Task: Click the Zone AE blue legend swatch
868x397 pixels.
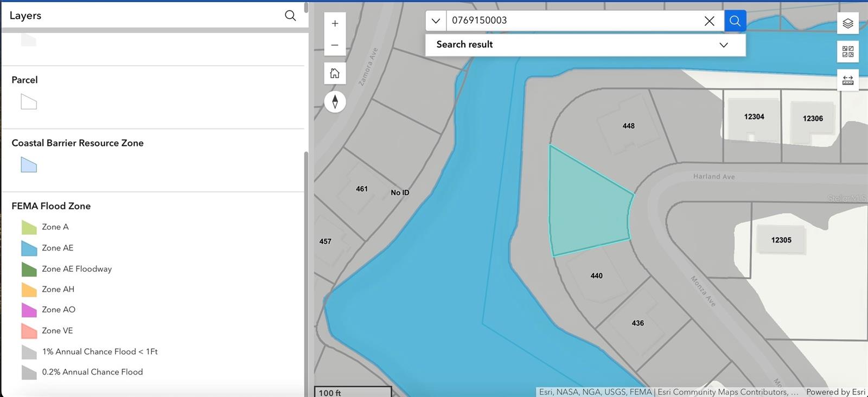Action: [x=29, y=248]
